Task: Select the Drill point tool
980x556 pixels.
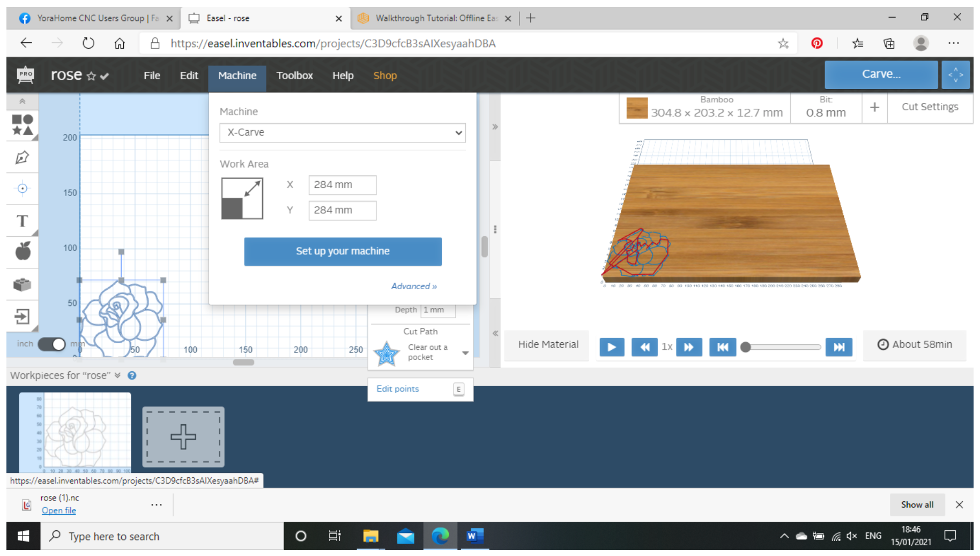Action: tap(22, 189)
